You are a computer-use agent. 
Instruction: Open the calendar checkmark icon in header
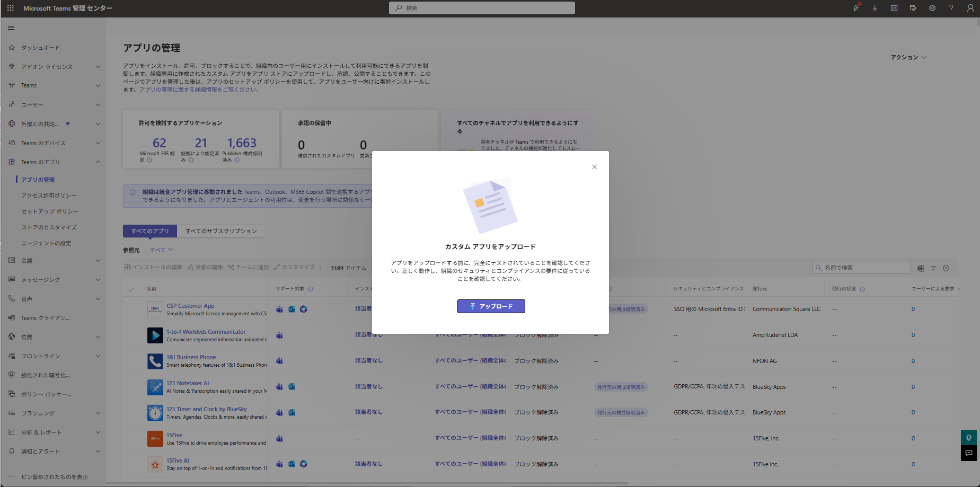pyautogui.click(x=913, y=8)
